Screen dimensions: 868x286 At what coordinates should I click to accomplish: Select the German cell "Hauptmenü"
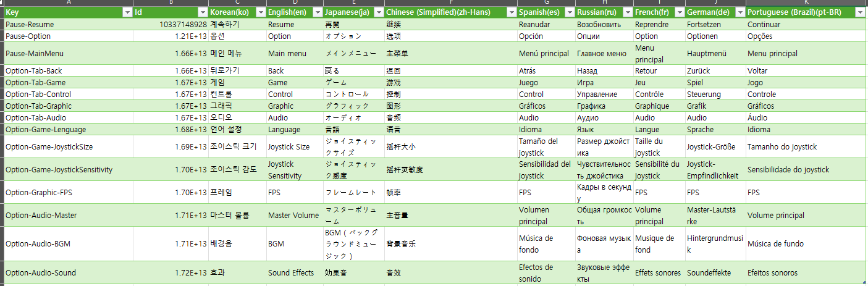[x=715, y=54]
